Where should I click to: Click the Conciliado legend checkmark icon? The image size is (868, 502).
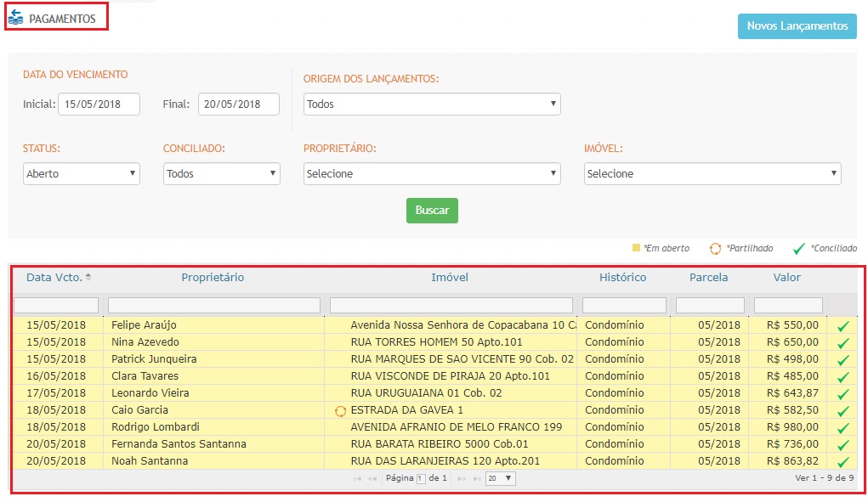[x=798, y=249]
